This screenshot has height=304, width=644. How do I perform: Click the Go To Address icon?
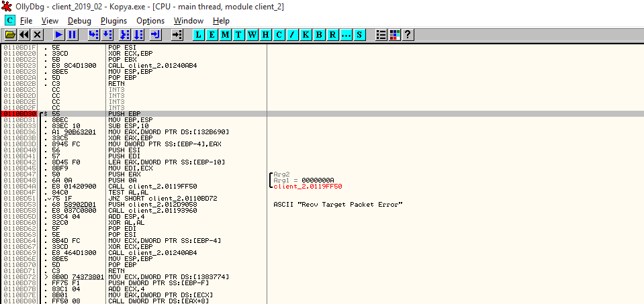pos(177,35)
